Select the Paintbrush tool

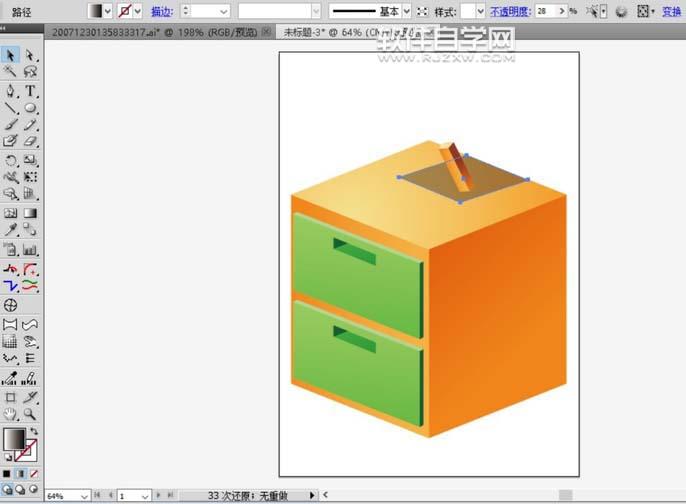(10, 125)
